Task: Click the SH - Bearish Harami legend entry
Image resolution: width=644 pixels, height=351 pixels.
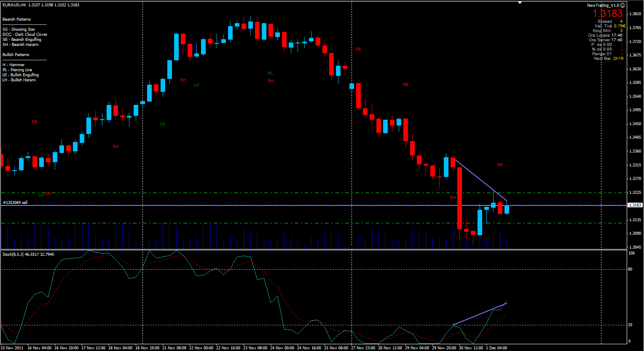Action: [x=20, y=45]
